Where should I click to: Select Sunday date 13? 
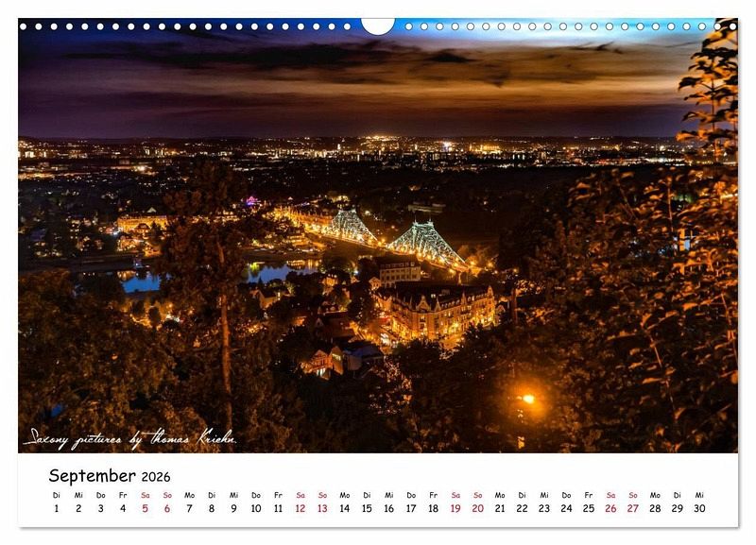322,508
